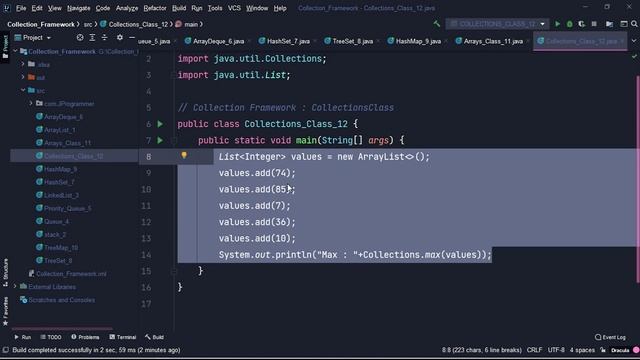Select Collection_Framework.iml file

point(71,273)
